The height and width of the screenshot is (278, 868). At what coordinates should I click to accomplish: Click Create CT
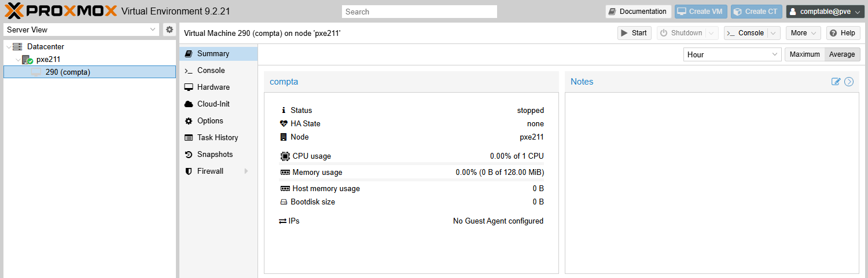[756, 12]
